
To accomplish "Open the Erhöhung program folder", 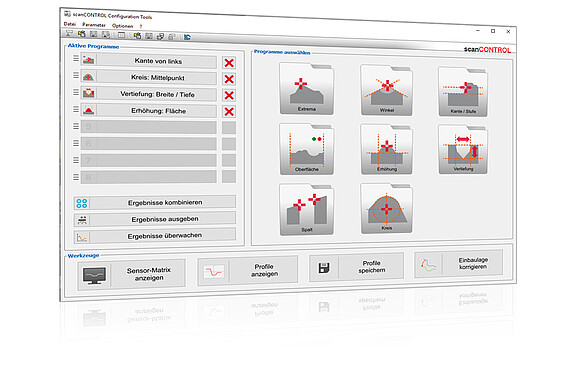I will 386,149.
